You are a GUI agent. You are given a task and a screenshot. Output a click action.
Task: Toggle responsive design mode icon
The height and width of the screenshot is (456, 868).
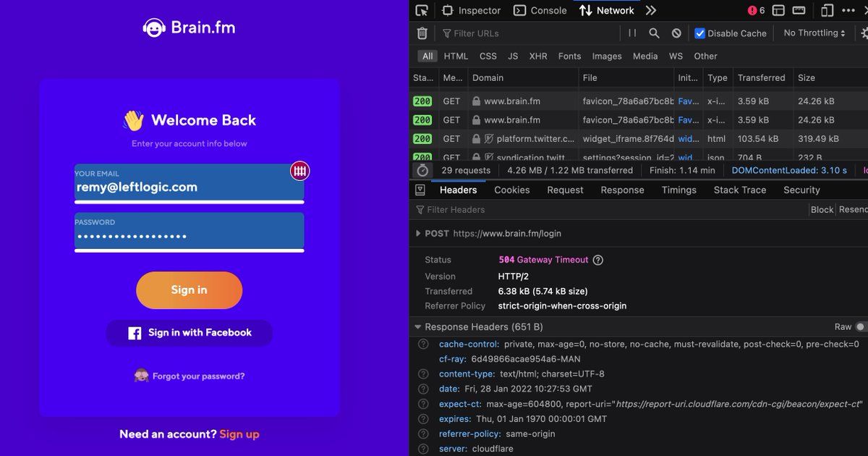click(827, 10)
